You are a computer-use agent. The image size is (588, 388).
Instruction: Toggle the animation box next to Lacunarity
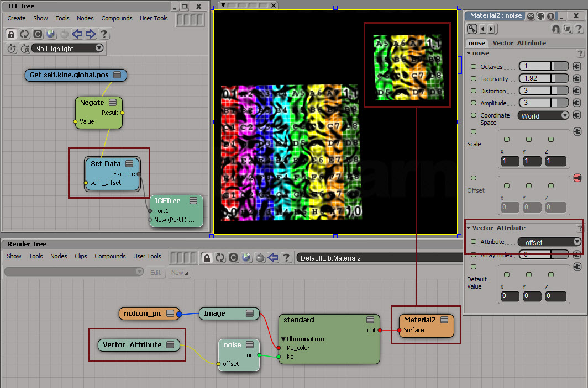point(474,78)
